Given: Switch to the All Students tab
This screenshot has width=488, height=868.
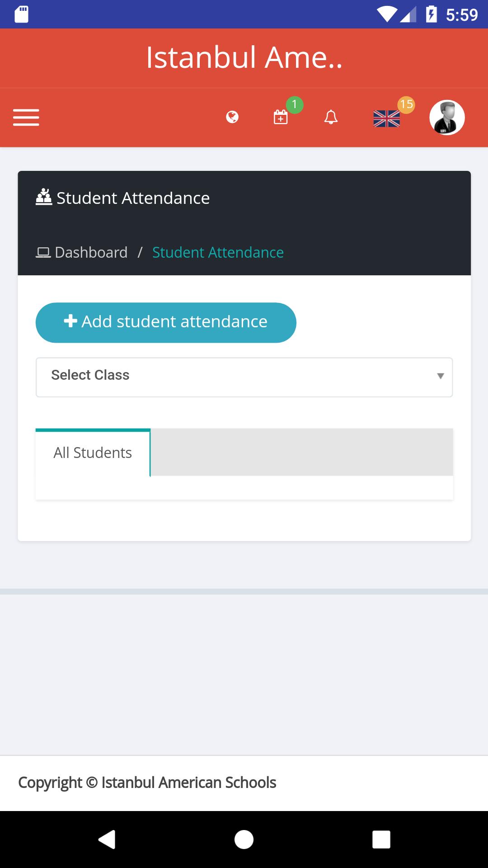Looking at the screenshot, I should [x=93, y=453].
